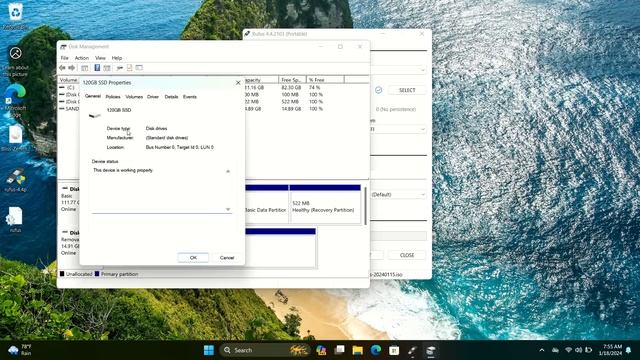Open the Windows Start menu
Image resolution: width=640 pixels, height=360 pixels.
tap(209, 350)
